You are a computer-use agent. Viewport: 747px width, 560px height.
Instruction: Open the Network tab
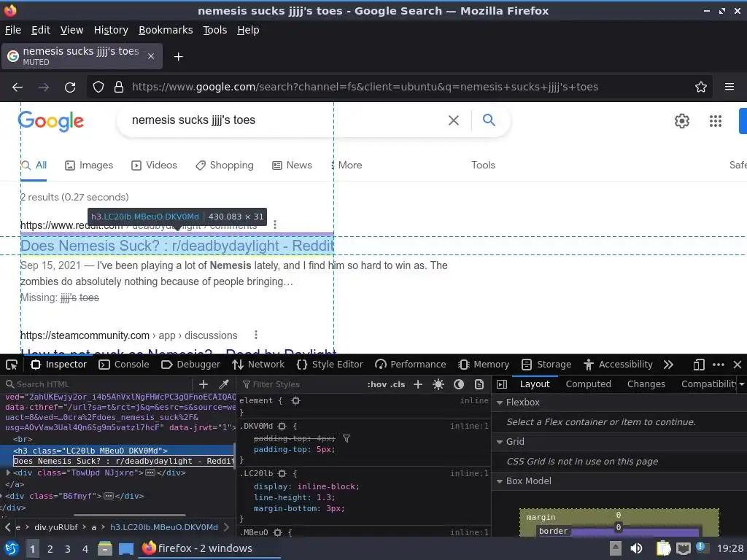click(x=258, y=365)
